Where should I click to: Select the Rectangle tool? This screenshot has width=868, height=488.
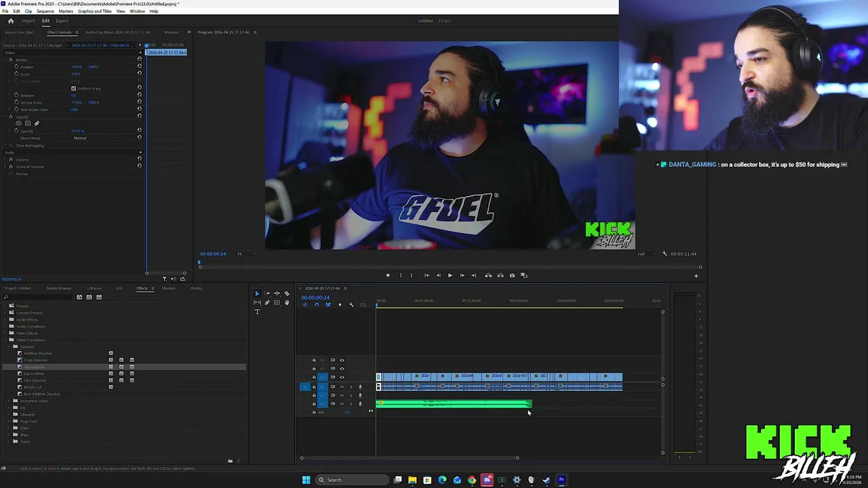(277, 302)
